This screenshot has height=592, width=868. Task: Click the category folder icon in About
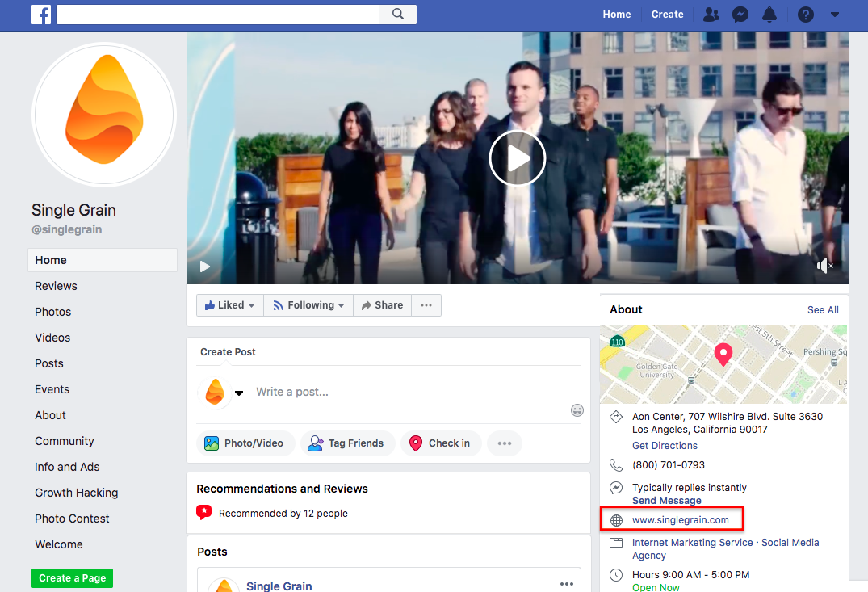coord(615,543)
